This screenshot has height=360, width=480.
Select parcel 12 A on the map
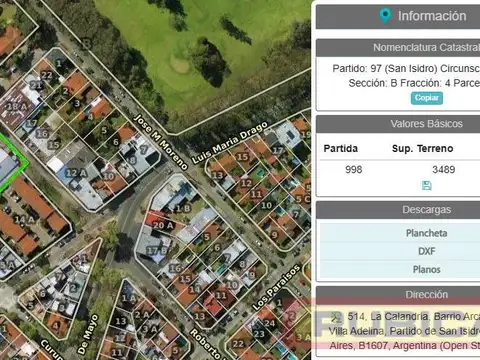tap(76, 173)
